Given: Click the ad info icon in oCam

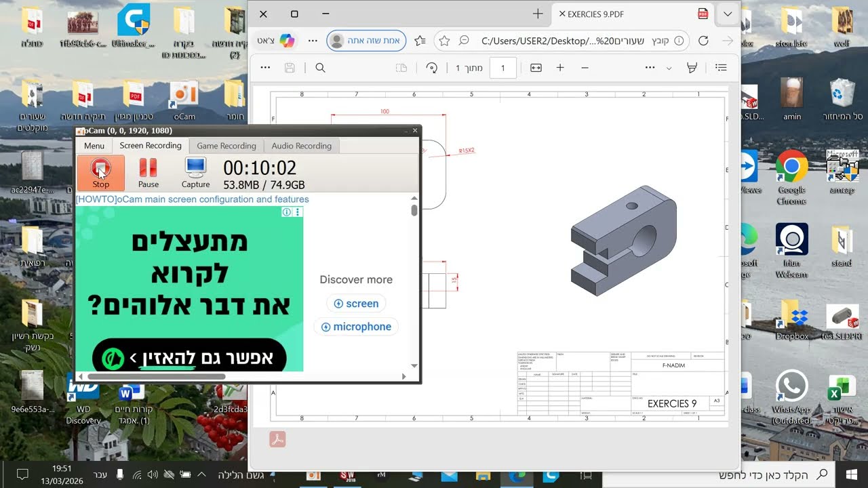Looking at the screenshot, I should click(x=287, y=212).
